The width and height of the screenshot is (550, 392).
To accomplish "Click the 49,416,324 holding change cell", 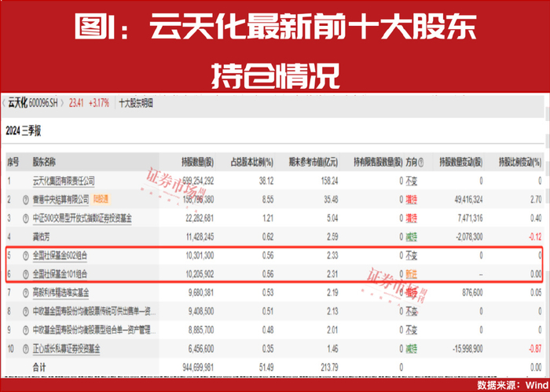I will coord(468,200).
